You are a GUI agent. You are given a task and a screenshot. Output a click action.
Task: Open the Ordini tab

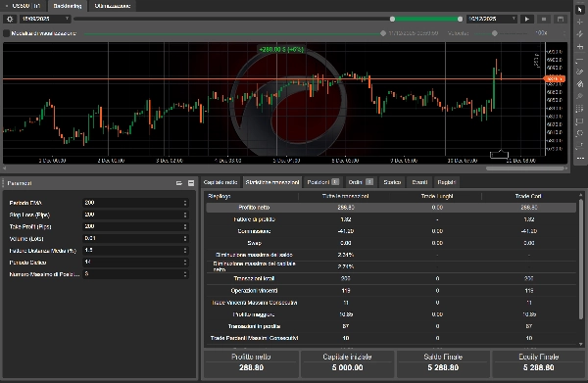pos(361,182)
